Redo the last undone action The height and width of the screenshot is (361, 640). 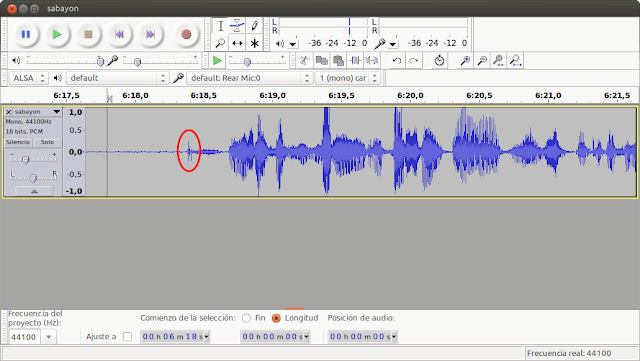pyautogui.click(x=413, y=61)
